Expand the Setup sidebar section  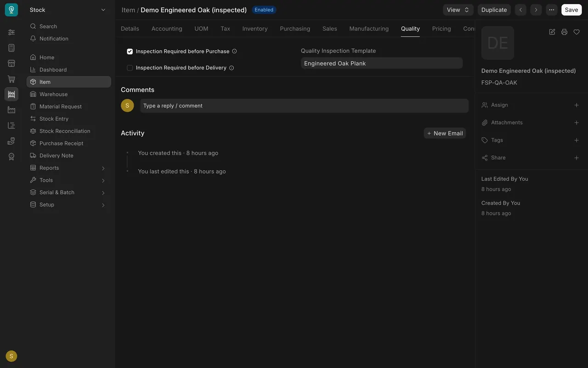point(68,205)
